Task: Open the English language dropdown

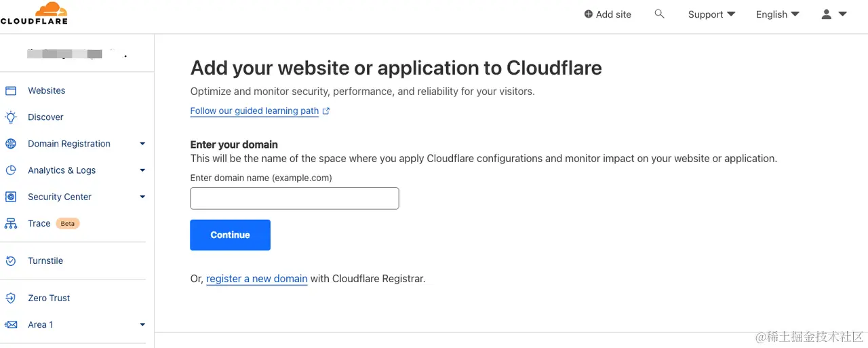Action: 777,14
